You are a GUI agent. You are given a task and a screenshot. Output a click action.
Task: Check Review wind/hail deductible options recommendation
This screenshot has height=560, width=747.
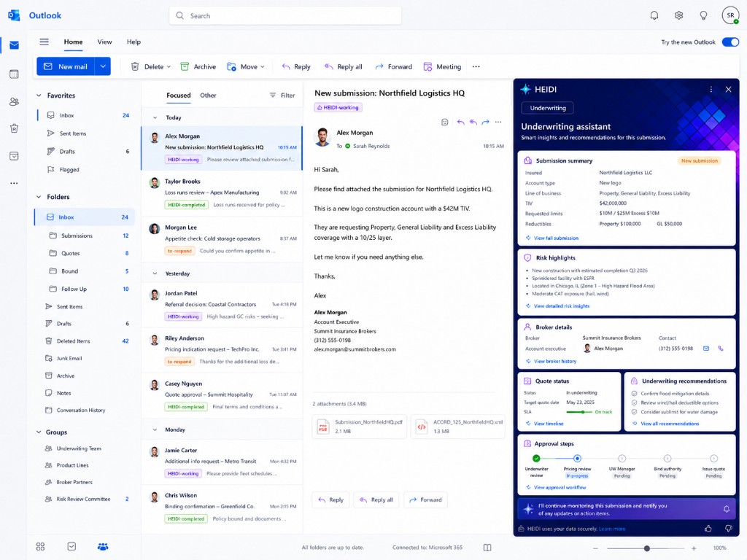tap(634, 402)
